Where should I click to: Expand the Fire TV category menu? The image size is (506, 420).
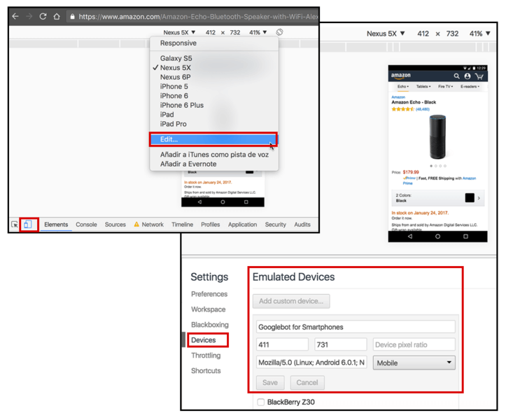point(445,87)
